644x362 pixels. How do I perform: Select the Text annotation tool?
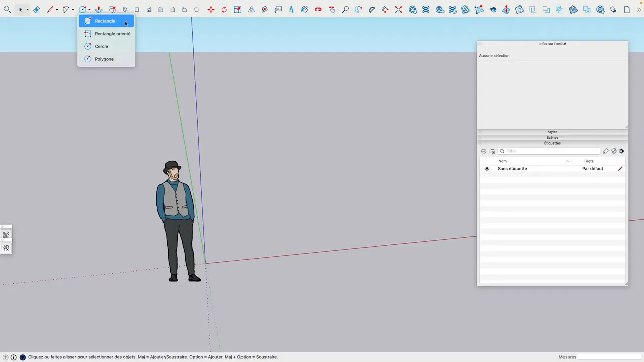pyautogui.click(x=278, y=9)
